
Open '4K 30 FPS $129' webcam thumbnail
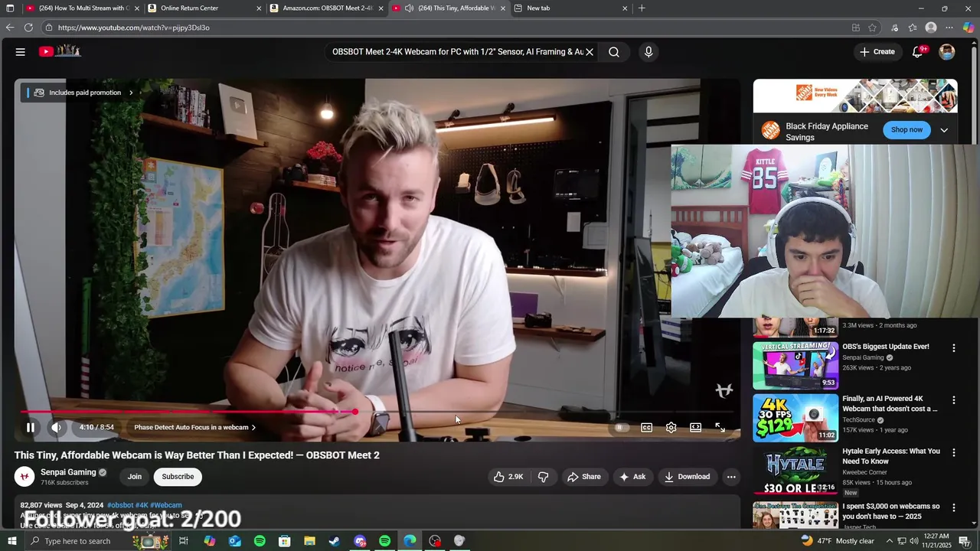click(x=795, y=418)
